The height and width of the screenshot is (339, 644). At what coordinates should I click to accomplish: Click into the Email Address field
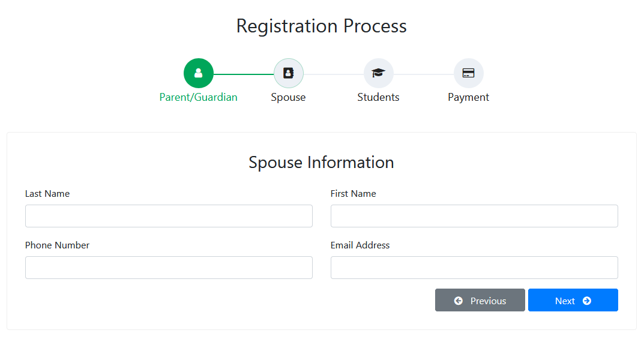474,268
